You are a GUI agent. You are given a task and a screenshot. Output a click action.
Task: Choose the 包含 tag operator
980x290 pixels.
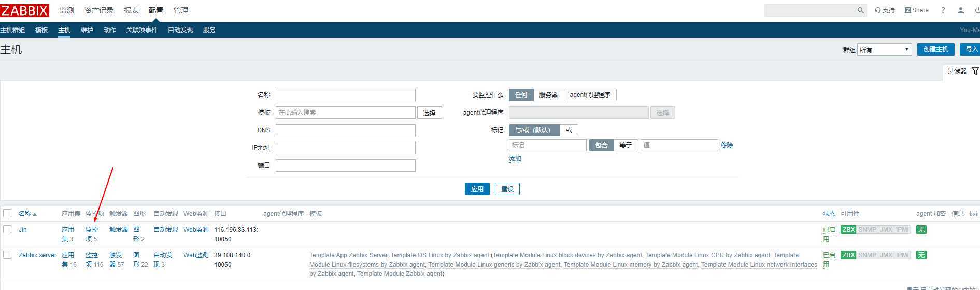601,145
